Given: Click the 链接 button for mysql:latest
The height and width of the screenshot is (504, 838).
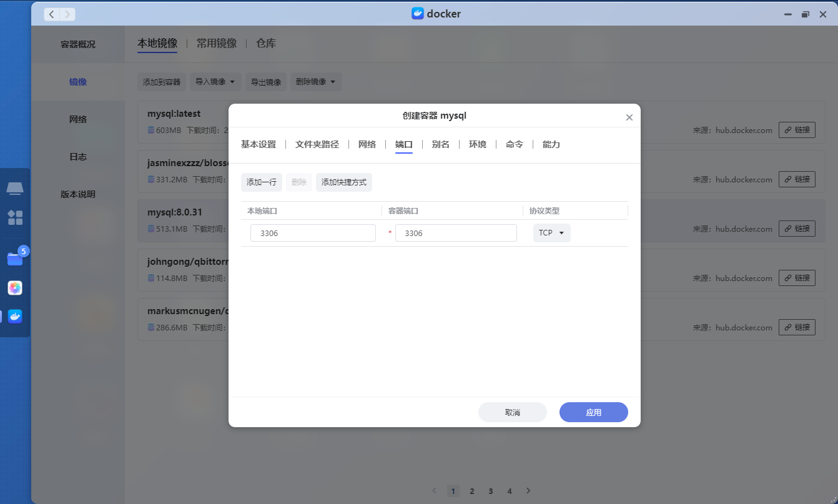Looking at the screenshot, I should (797, 130).
